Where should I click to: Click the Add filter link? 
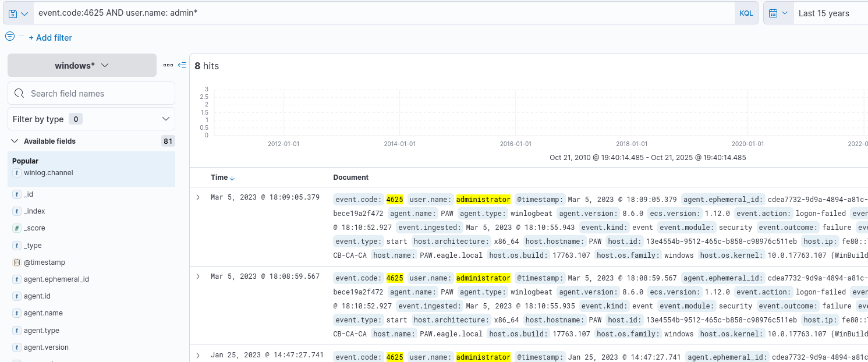click(51, 38)
